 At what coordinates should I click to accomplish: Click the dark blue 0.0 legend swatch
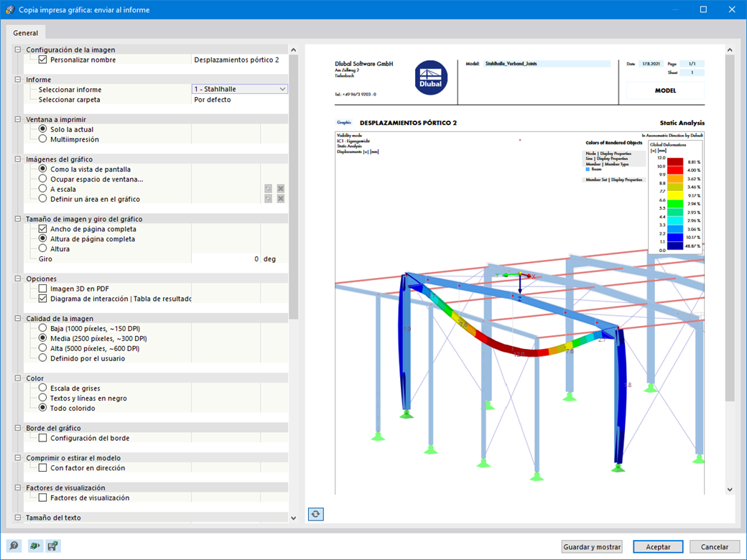point(675,246)
